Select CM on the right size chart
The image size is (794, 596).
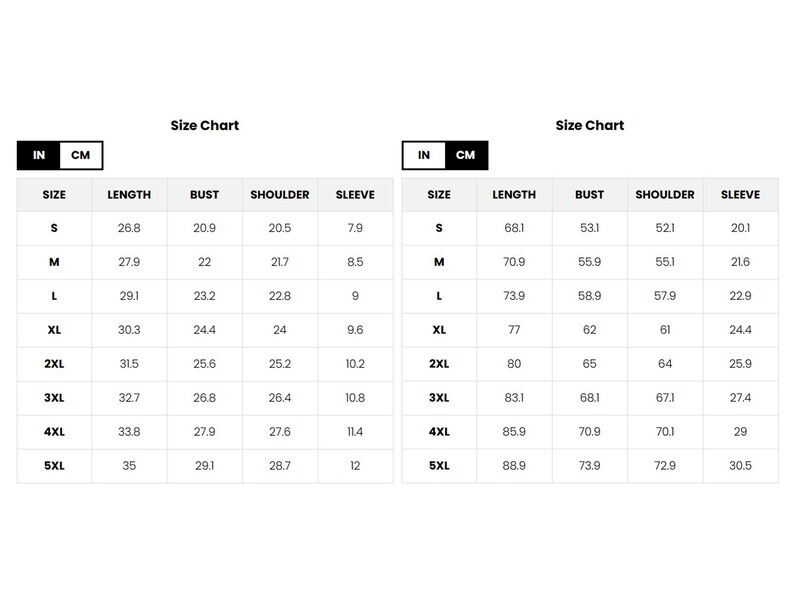click(466, 155)
